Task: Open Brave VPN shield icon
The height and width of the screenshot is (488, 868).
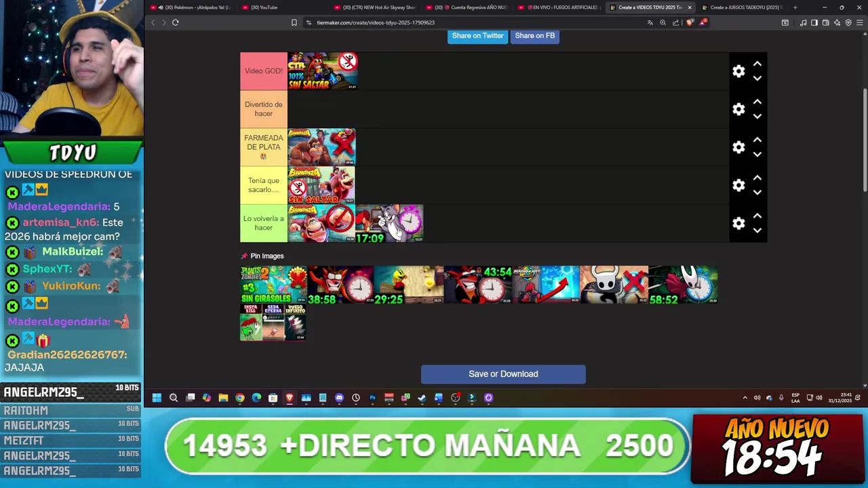Action: point(848,22)
